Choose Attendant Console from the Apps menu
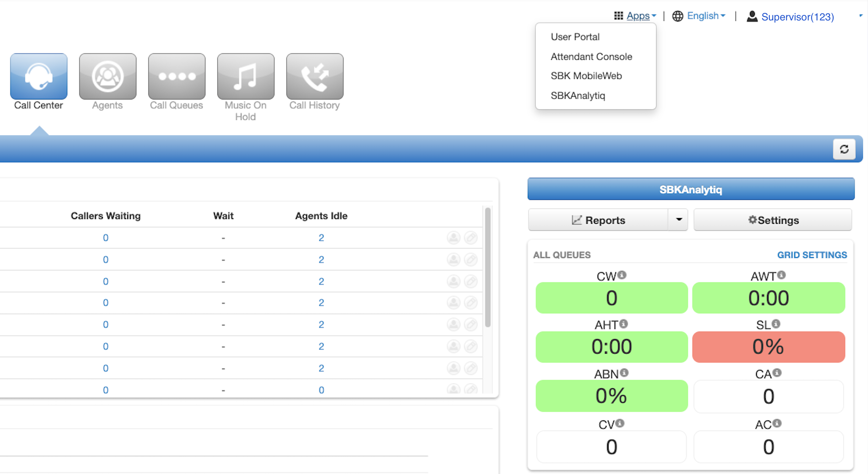 click(591, 57)
